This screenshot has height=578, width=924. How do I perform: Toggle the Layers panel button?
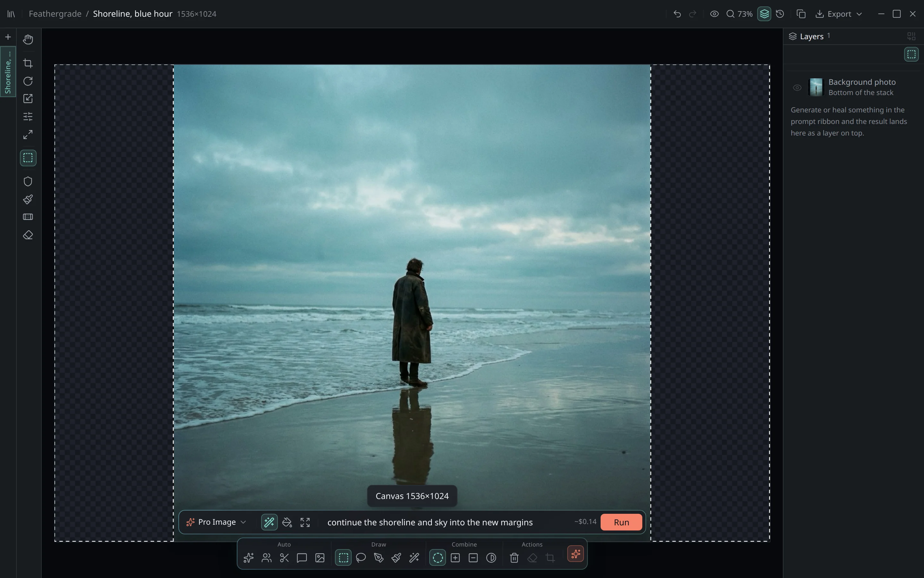[764, 14]
